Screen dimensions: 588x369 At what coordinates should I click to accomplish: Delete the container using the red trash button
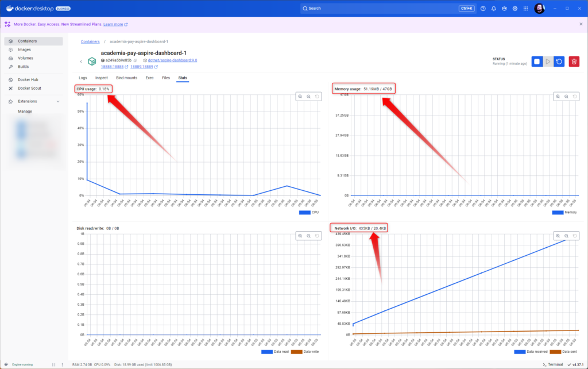point(574,61)
